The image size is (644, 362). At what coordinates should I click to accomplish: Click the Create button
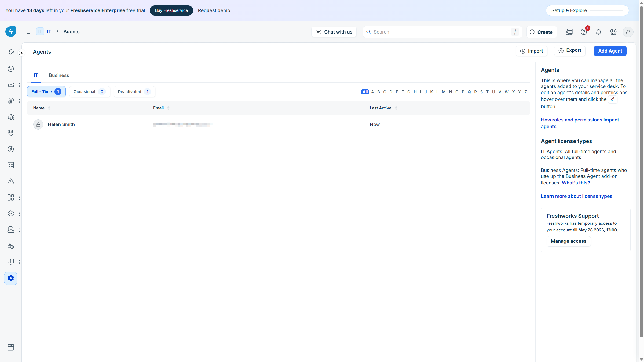(541, 32)
